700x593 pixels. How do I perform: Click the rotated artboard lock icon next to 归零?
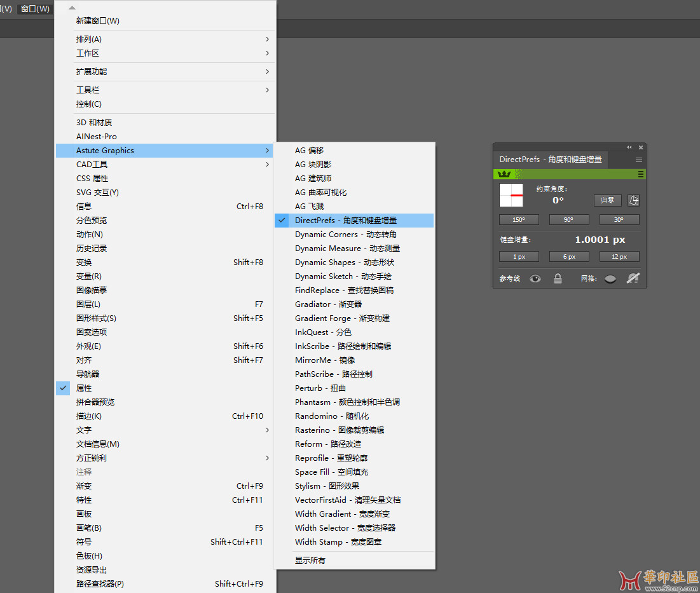[633, 200]
